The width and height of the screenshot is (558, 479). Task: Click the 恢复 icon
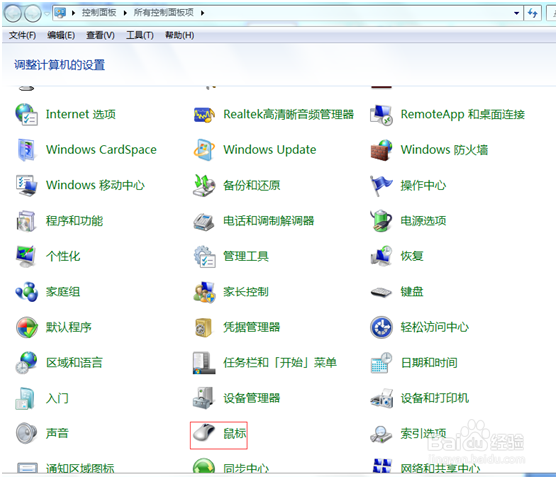pyautogui.click(x=381, y=256)
